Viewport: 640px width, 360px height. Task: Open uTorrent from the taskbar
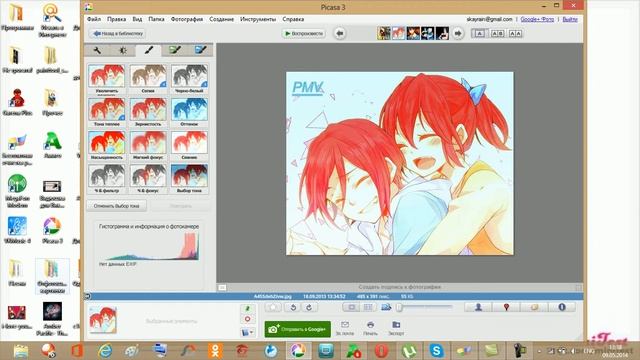pyautogui.click(x=409, y=351)
